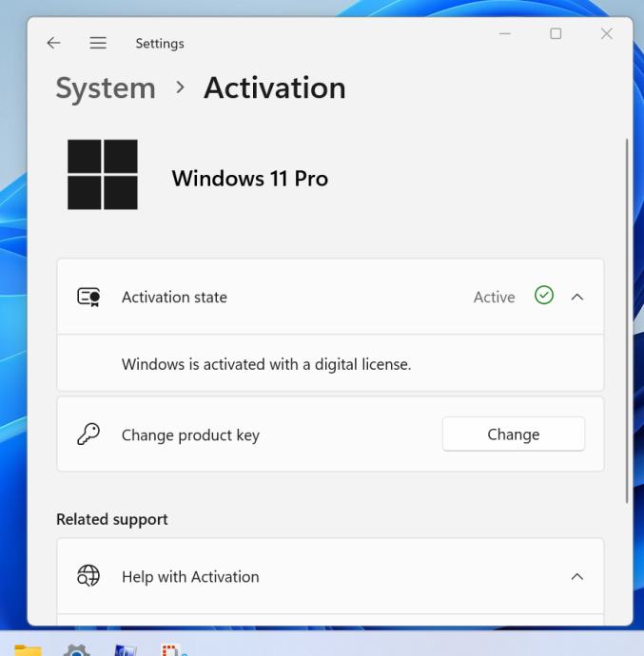Click the Change button for product key
The height and width of the screenshot is (656, 644).
[514, 434]
